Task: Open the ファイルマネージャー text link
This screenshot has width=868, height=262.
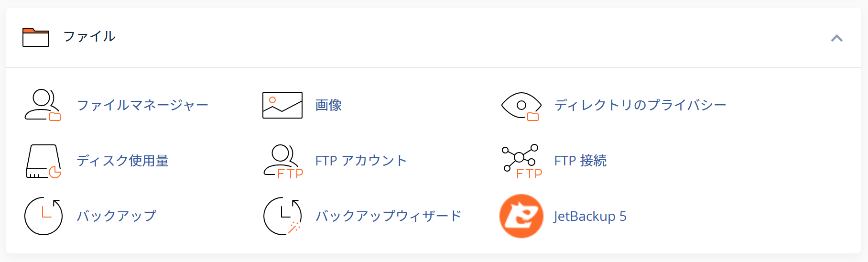Action: pyautogui.click(x=142, y=105)
